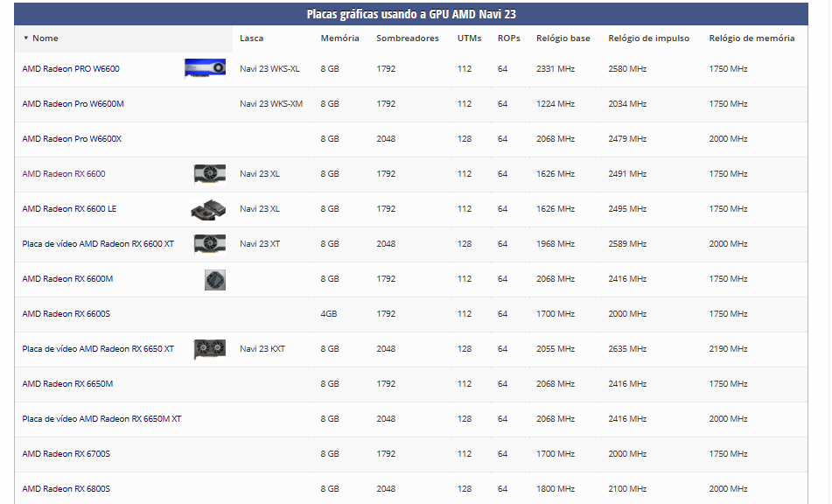Sort table by Lasca column

251,38
